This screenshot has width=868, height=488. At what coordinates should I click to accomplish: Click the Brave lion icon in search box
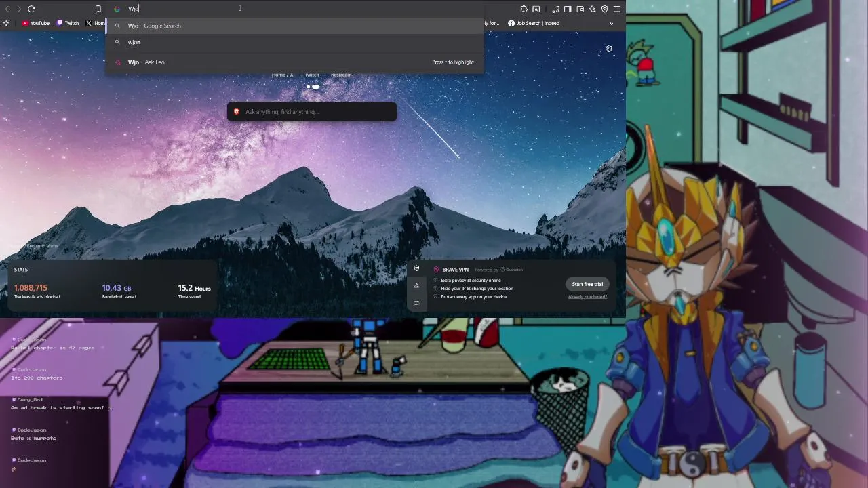(236, 112)
